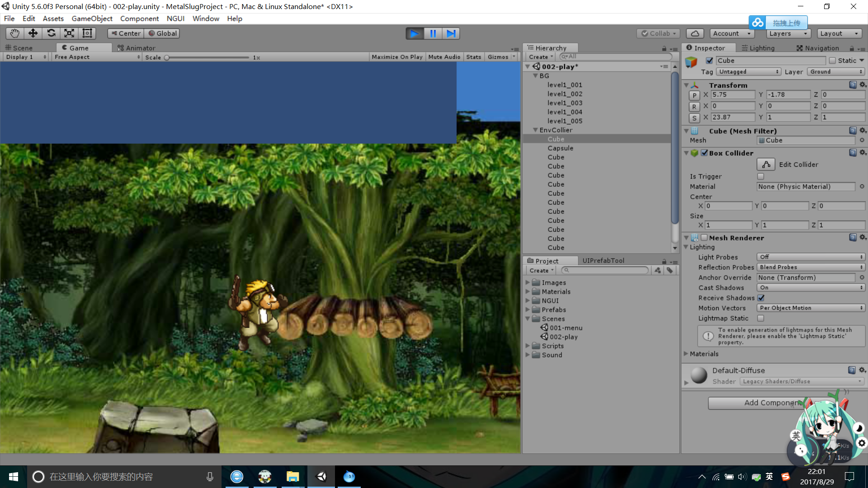
Task: Click the Position X input field
Action: 733,94
